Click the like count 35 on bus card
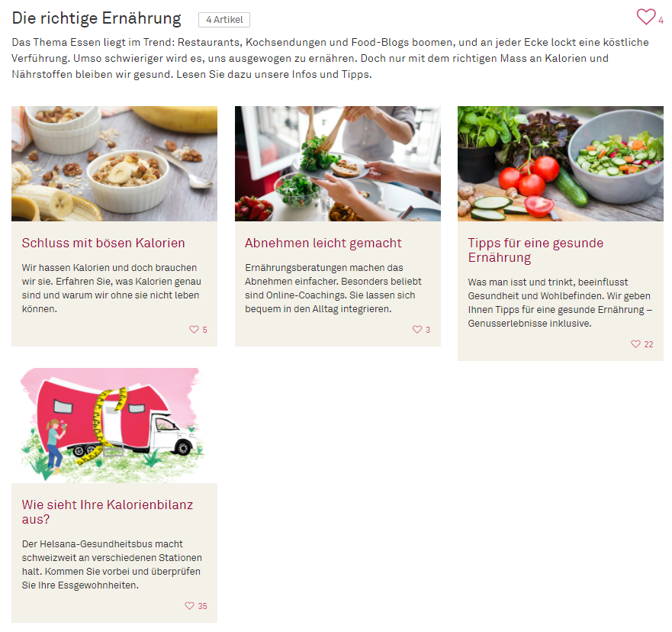672x632 pixels. [202, 606]
